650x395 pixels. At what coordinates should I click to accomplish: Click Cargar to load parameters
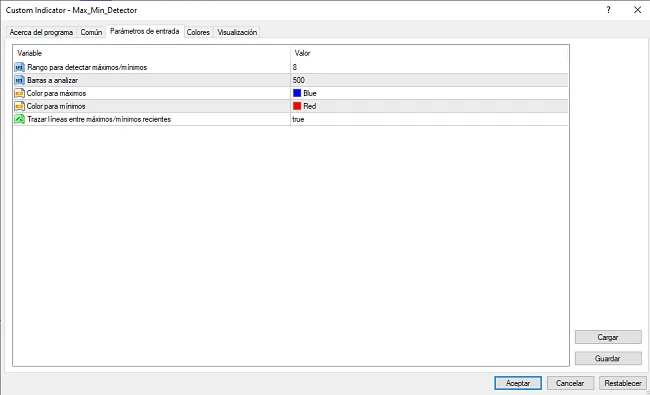click(x=608, y=337)
